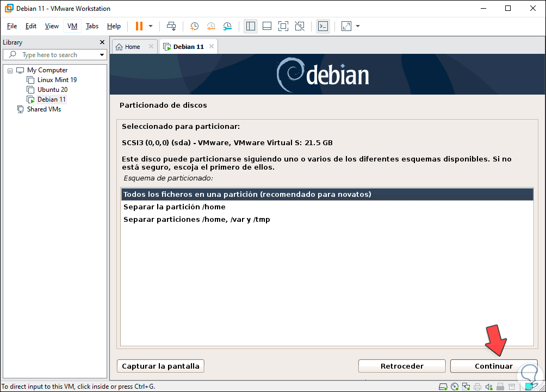Click the USB controller status icon
546x392 pixels.
point(500,387)
